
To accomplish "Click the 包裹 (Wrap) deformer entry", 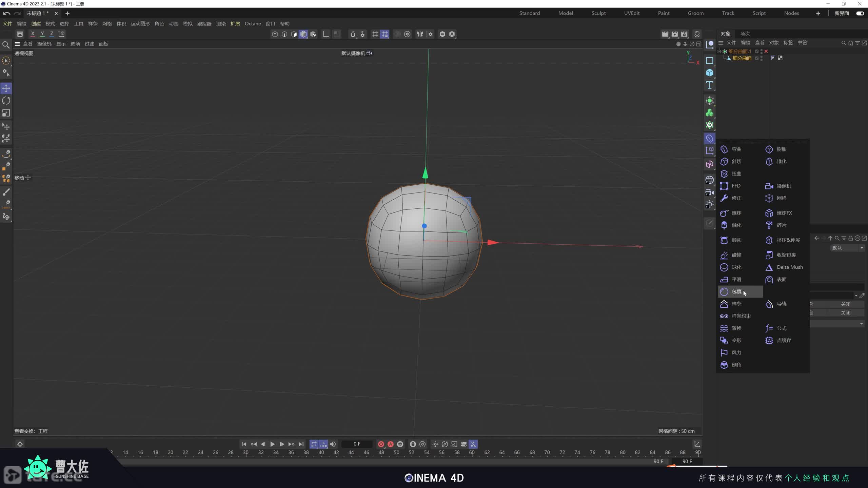I will coord(736,291).
